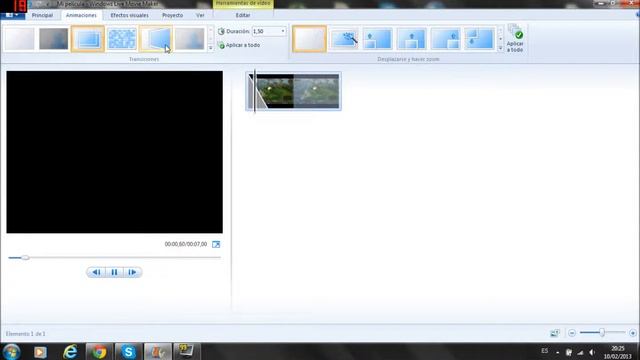Click the thumbnail size icon in status bar

pos(554,333)
